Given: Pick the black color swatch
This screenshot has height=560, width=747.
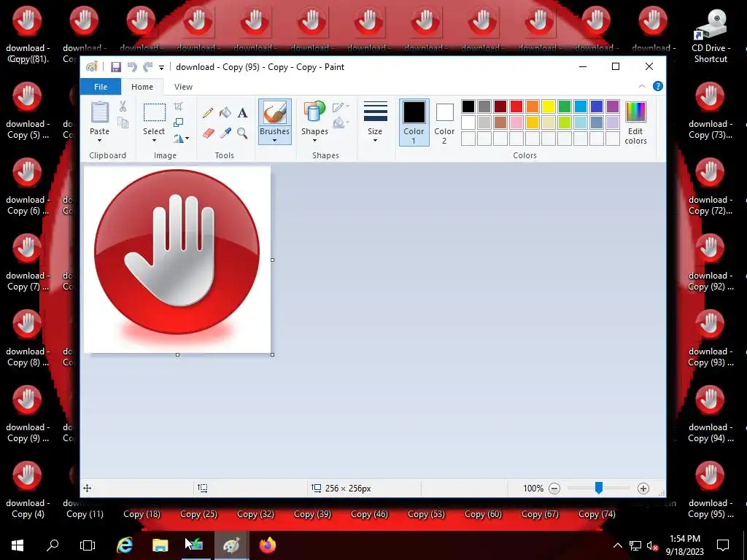Looking at the screenshot, I should pyautogui.click(x=468, y=106).
